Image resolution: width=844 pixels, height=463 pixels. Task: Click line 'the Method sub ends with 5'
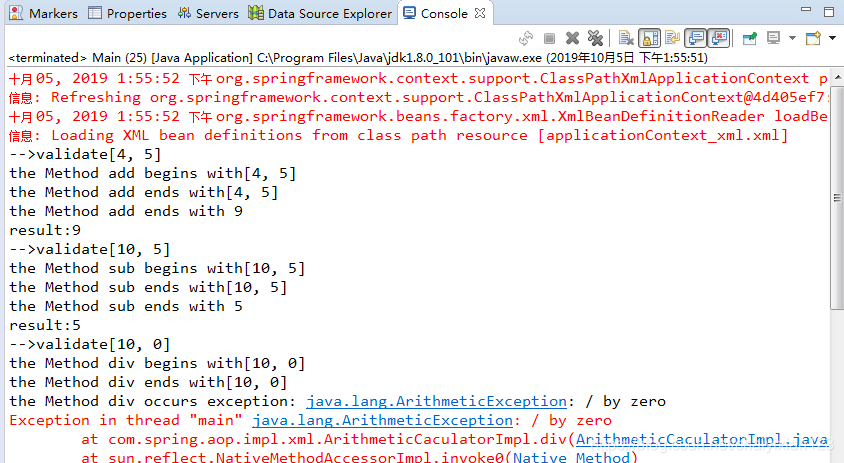click(x=126, y=306)
